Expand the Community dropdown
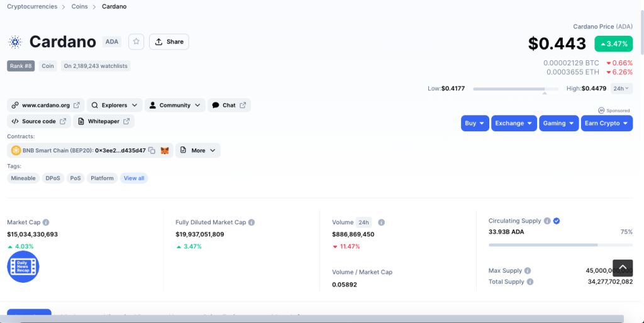 click(x=175, y=105)
